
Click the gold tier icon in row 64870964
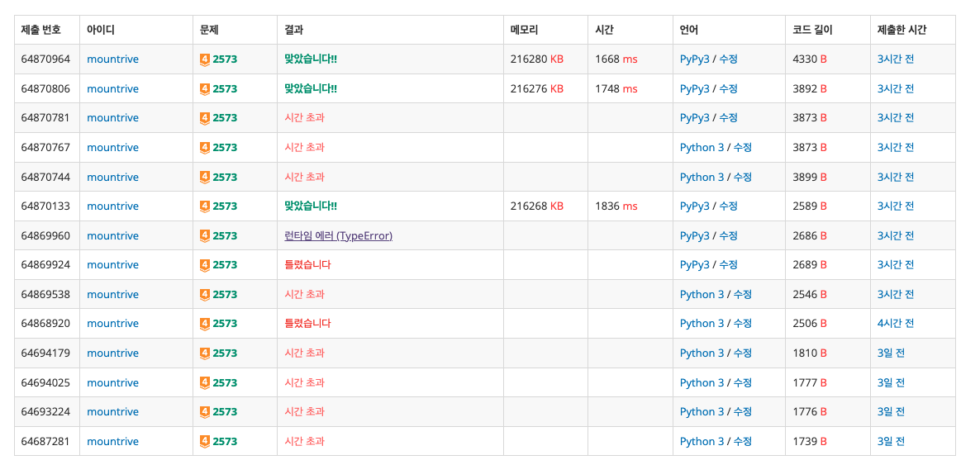click(x=205, y=59)
